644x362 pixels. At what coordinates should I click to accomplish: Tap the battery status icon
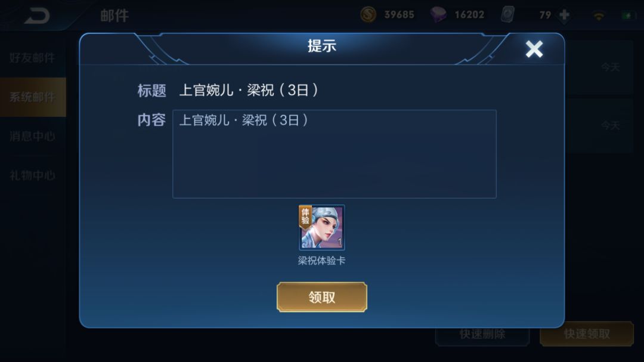click(x=627, y=16)
